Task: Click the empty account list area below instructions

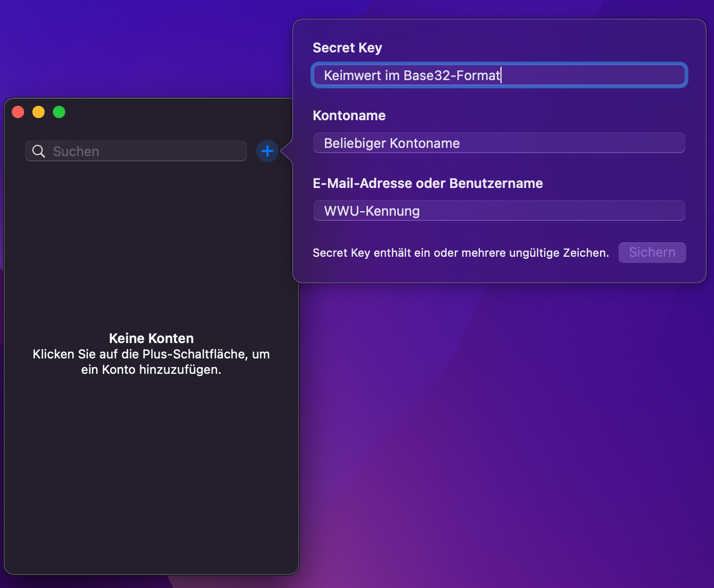Action: [x=151, y=472]
